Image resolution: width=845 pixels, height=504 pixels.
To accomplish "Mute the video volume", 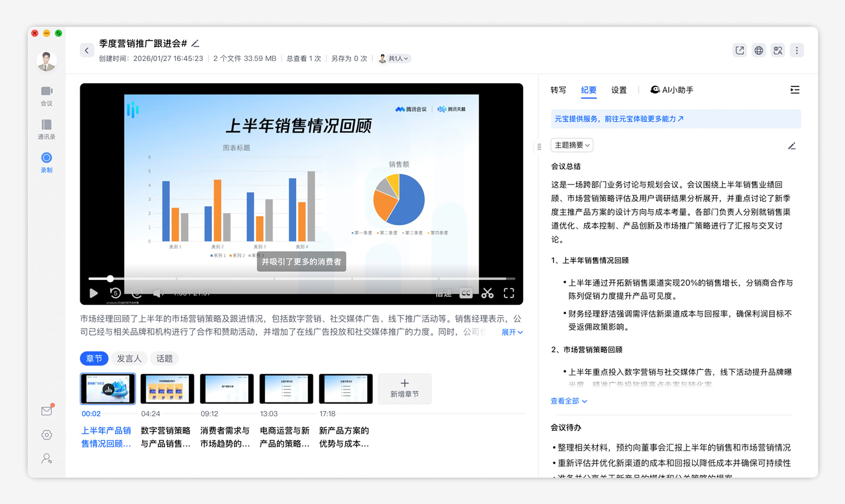I will point(158,293).
